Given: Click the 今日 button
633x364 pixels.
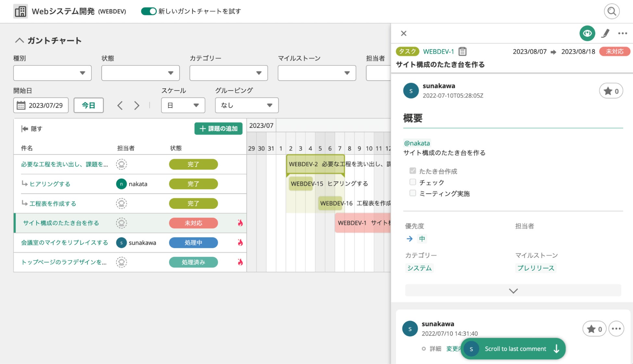Looking at the screenshot, I should [88, 105].
